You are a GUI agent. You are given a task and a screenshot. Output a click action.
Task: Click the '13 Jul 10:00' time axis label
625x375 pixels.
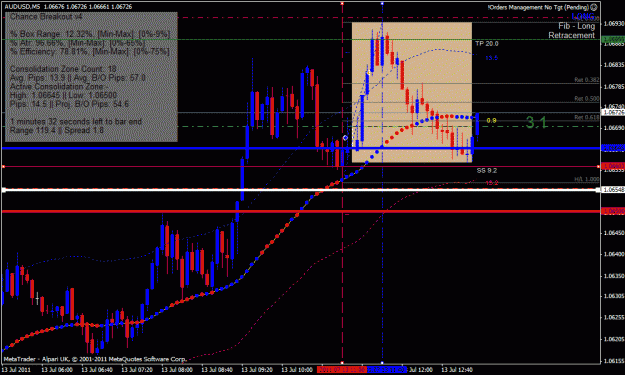pyautogui.click(x=297, y=370)
